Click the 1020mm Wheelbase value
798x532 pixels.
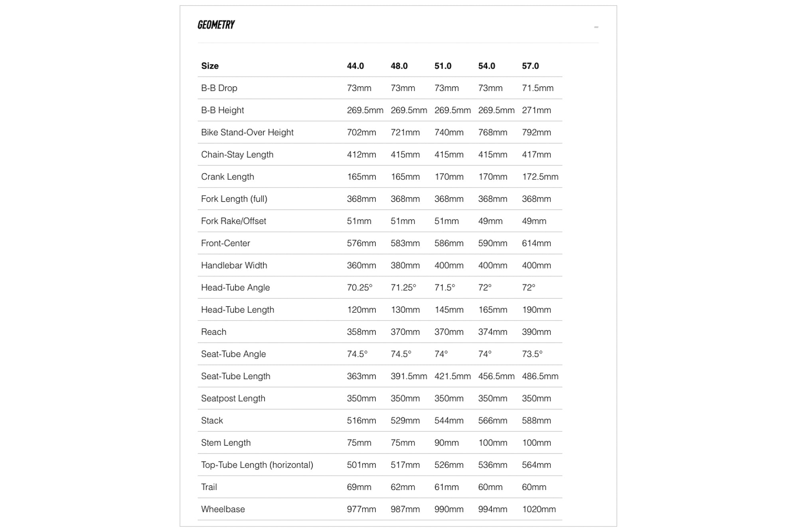point(539,509)
